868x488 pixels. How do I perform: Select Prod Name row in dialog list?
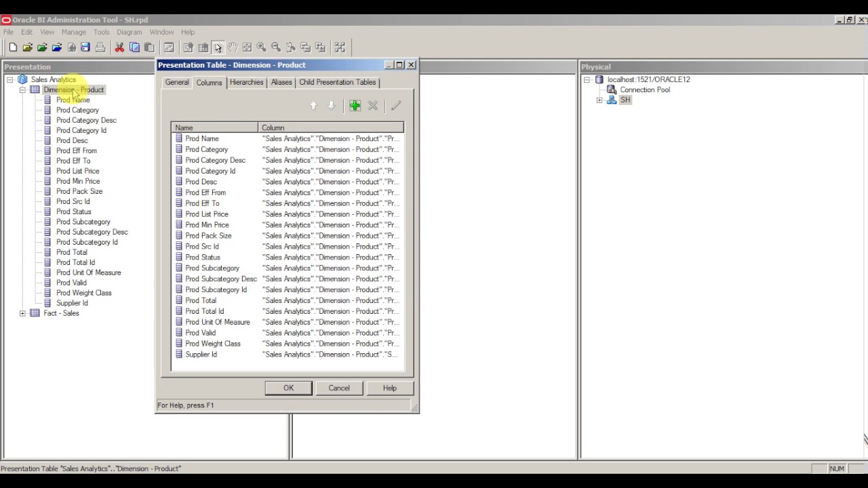(x=288, y=138)
